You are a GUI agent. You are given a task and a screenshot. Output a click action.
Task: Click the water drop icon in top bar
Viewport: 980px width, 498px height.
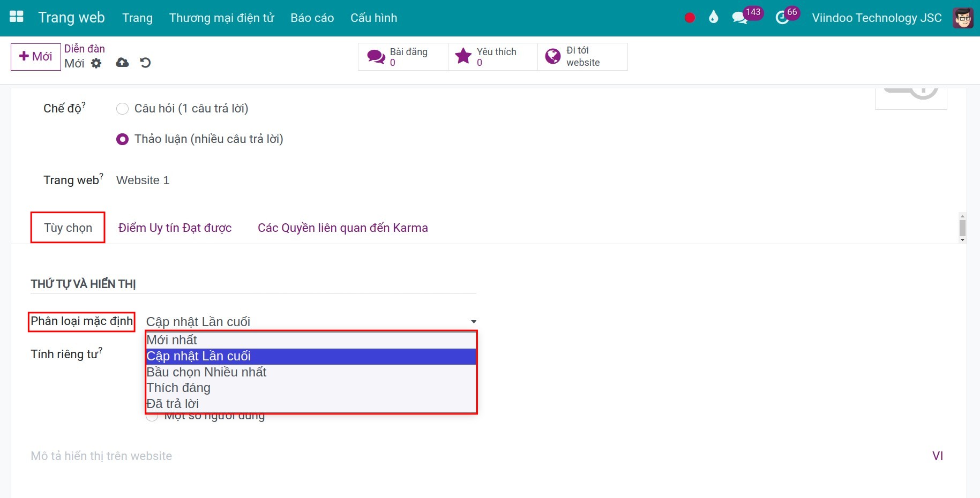point(713,18)
